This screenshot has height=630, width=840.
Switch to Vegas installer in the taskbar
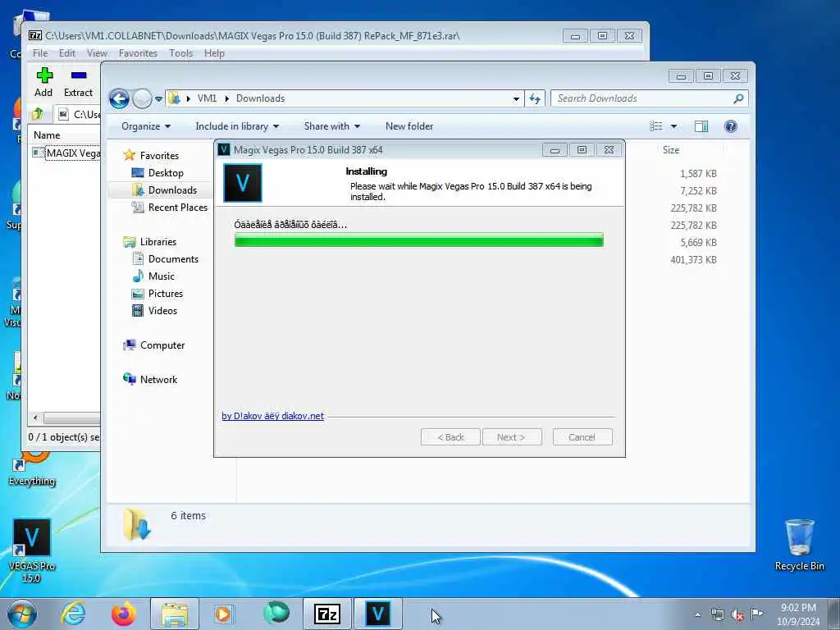click(377, 614)
